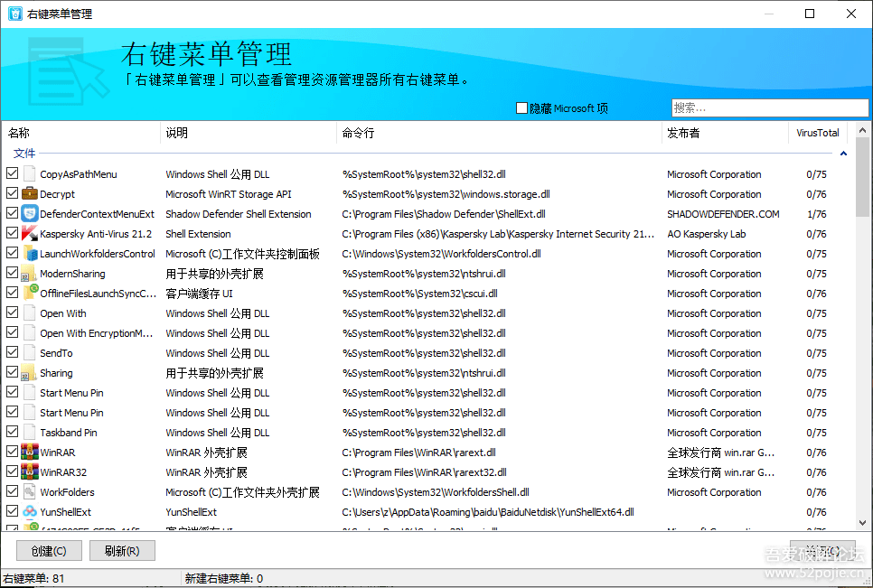Click the 刷新(R) button
Viewport: 873px width, 588px height.
click(x=122, y=551)
